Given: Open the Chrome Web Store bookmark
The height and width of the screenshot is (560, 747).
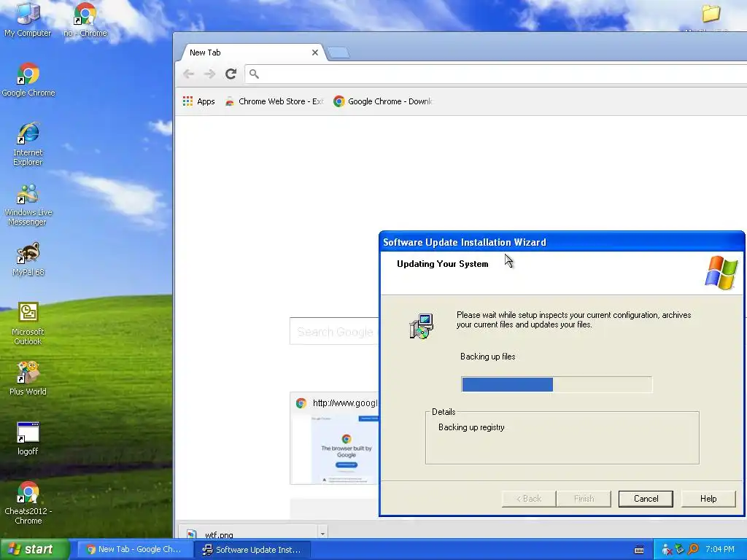Looking at the screenshot, I should (274, 101).
